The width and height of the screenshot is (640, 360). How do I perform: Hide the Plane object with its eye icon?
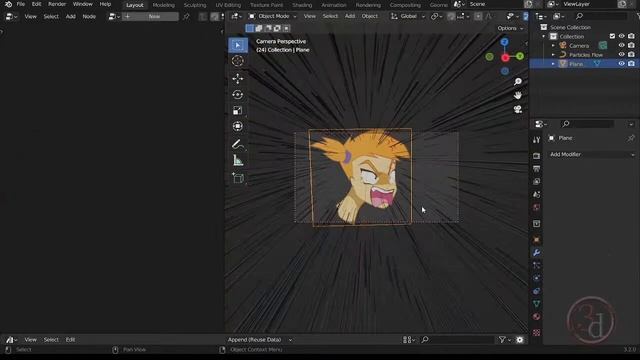pos(621,64)
